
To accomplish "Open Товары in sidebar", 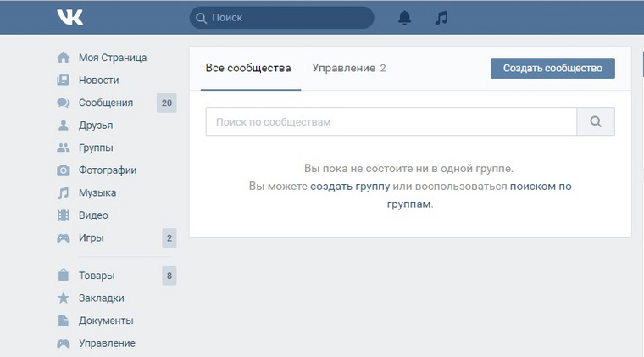I will (x=97, y=276).
